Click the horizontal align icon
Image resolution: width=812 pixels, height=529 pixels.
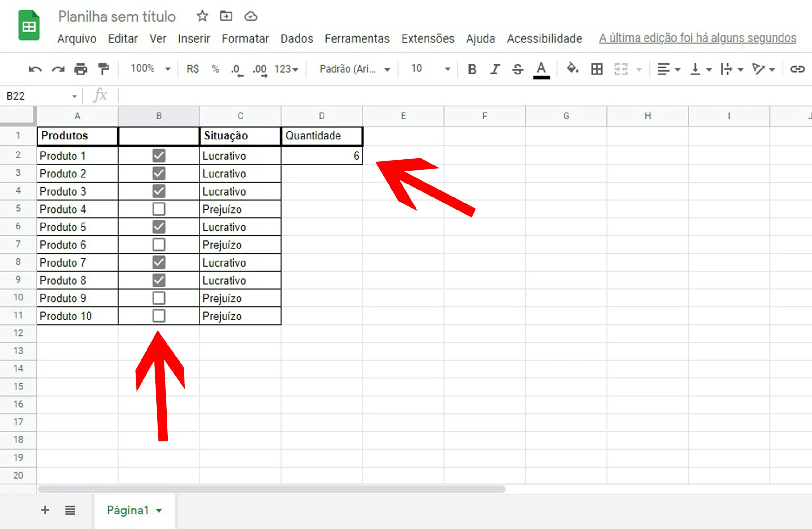coord(664,69)
